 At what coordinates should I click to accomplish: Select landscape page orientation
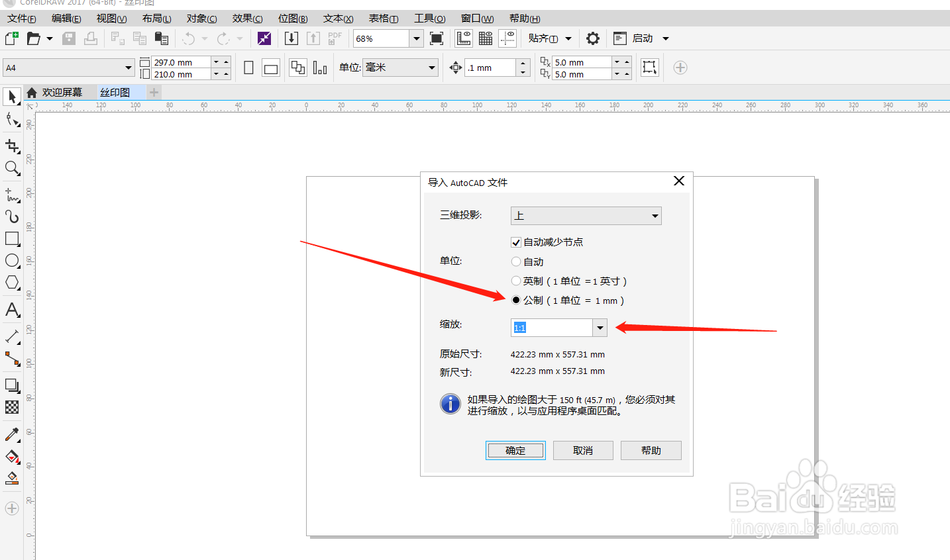tap(271, 68)
